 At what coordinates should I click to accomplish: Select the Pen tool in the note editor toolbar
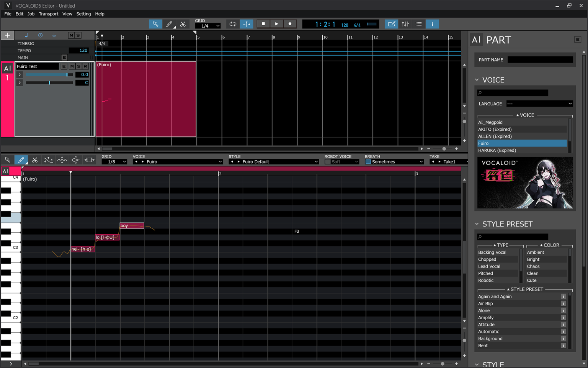21,160
